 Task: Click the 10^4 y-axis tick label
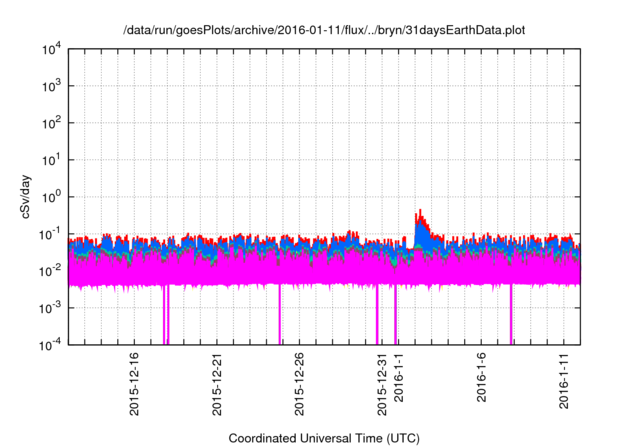[51, 49]
